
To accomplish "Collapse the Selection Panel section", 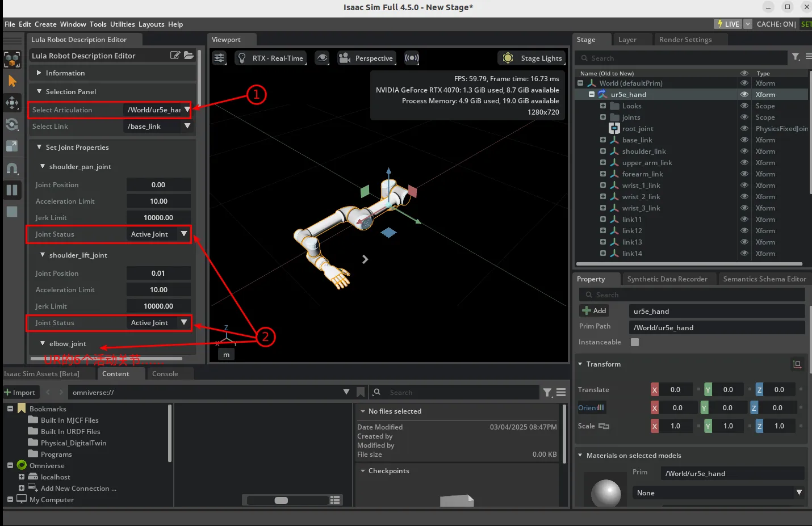I will [x=39, y=91].
